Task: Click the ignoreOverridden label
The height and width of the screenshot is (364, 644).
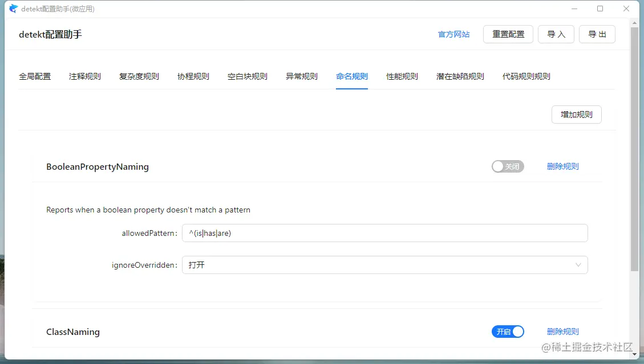Action: click(144, 265)
